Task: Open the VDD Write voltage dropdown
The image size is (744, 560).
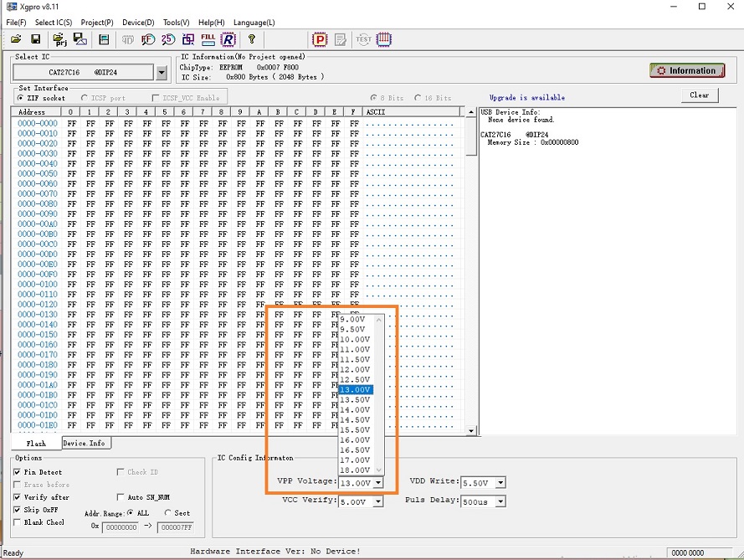Action: click(x=500, y=482)
